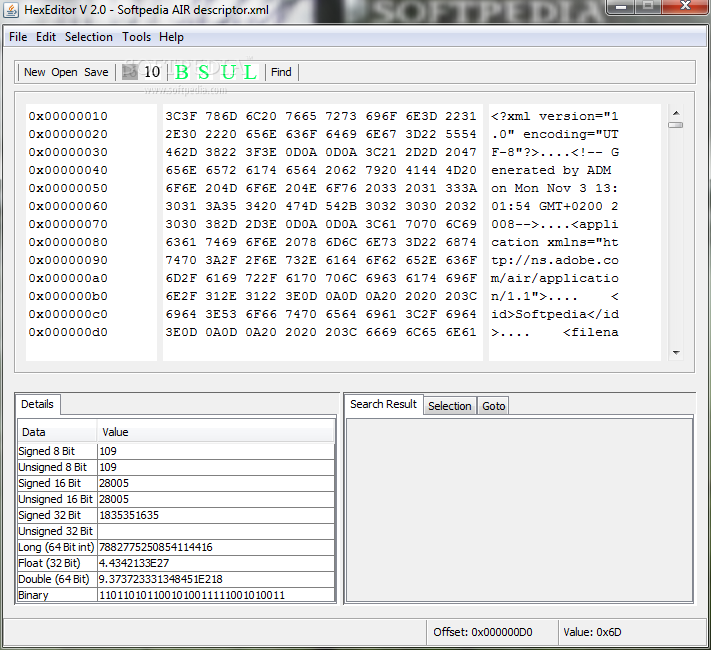Select address row 0x000000d0
The image size is (711, 650).
[68, 332]
